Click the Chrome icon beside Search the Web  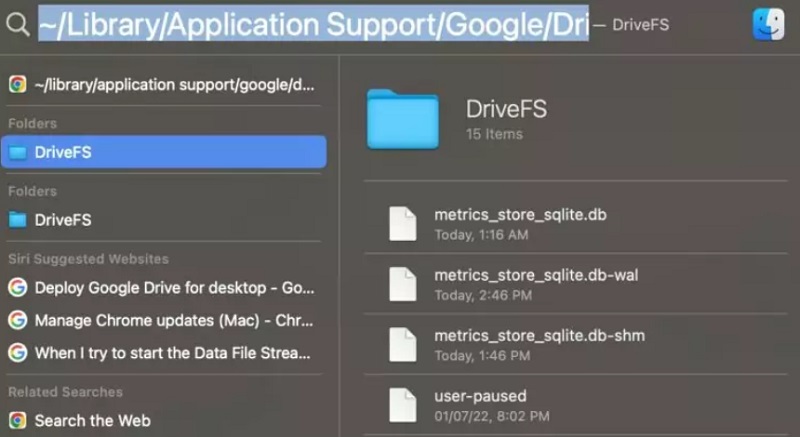tap(17, 421)
